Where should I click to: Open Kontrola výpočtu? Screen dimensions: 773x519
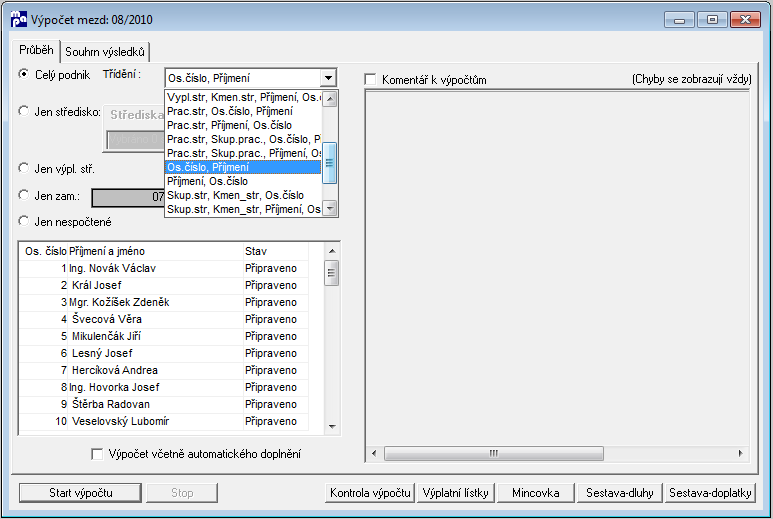tap(370, 493)
